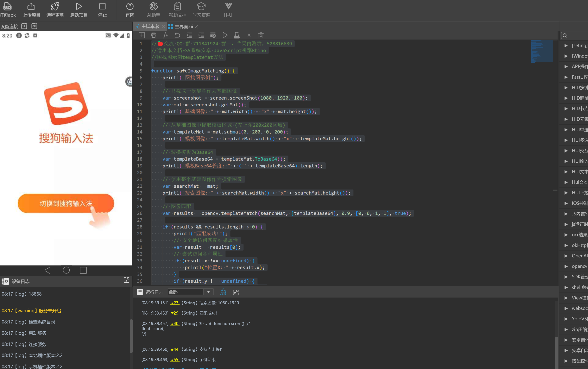588x369 pixels.
Task: Click the print icon in editor toolbar
Action: (154, 35)
